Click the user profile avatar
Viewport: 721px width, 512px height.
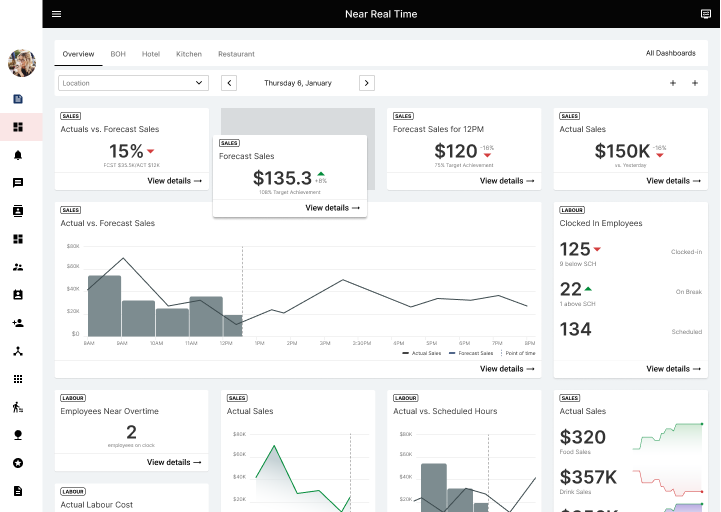(x=21, y=63)
